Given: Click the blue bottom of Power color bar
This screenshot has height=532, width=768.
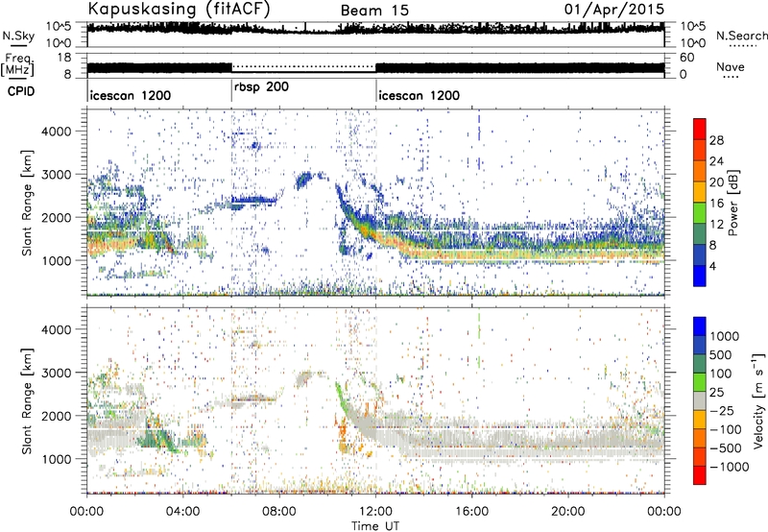Looking at the screenshot, I should coord(700,276).
